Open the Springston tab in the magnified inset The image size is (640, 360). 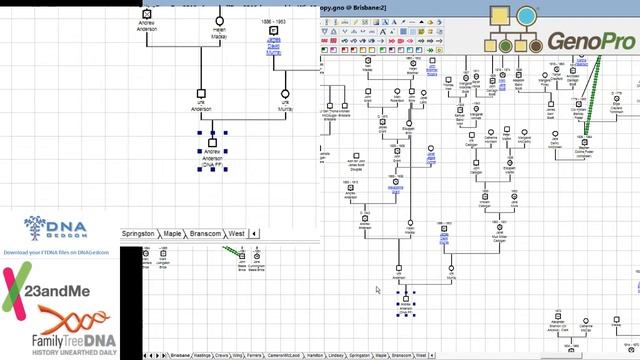(x=138, y=233)
